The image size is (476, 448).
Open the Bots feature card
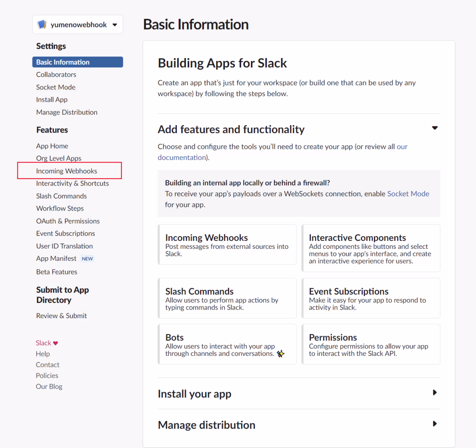click(227, 344)
